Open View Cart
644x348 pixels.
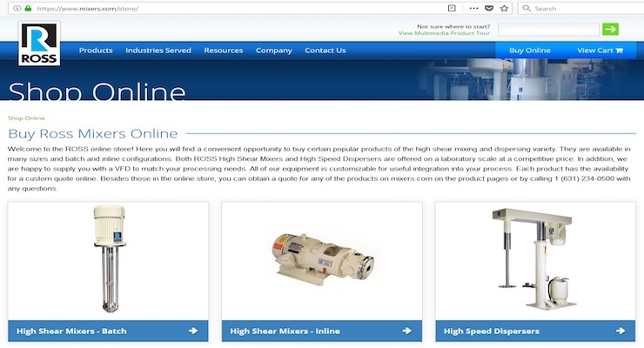[x=600, y=50]
